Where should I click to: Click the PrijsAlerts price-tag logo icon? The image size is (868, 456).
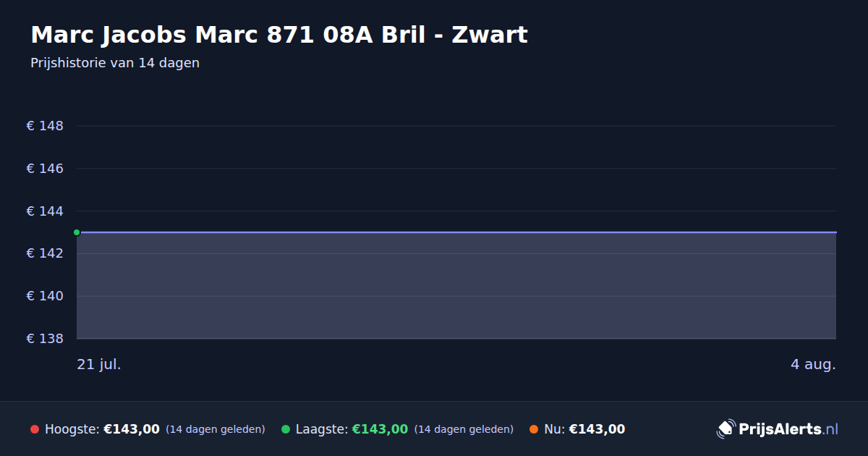(x=726, y=429)
